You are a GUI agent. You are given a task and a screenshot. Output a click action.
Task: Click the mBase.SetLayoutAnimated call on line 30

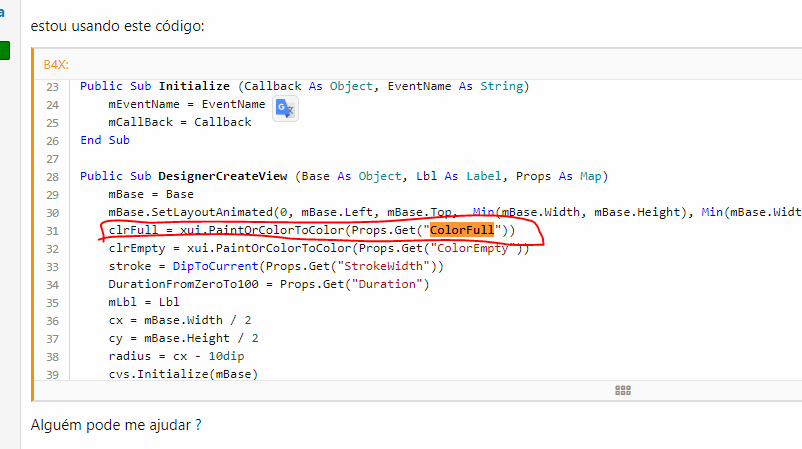189,213
